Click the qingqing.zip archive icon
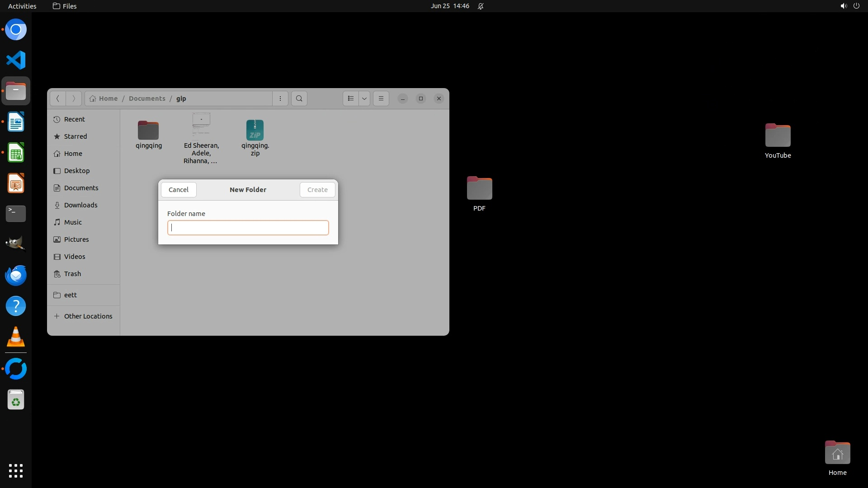Viewport: 868px width, 488px height. 255,130
